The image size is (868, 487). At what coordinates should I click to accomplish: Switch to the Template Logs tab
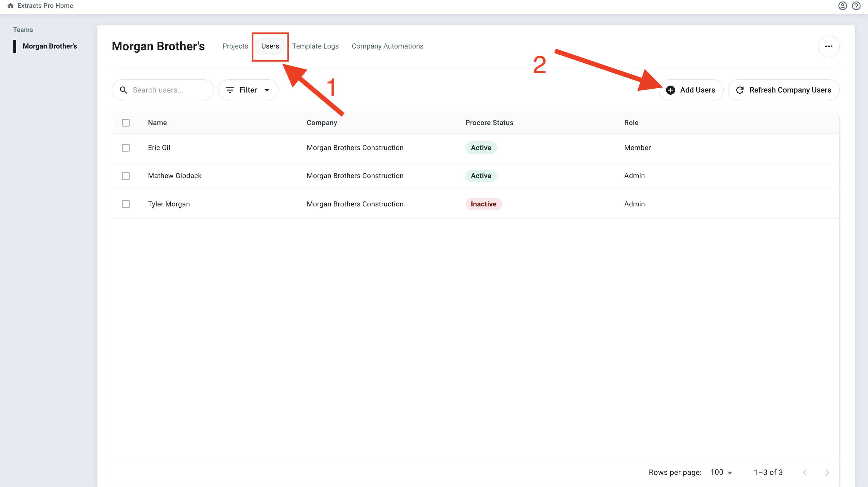tap(315, 46)
